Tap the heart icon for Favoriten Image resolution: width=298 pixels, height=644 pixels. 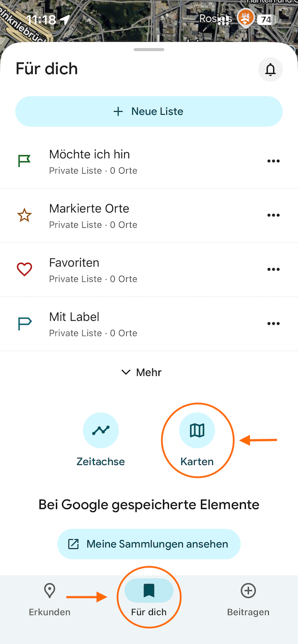tap(24, 269)
